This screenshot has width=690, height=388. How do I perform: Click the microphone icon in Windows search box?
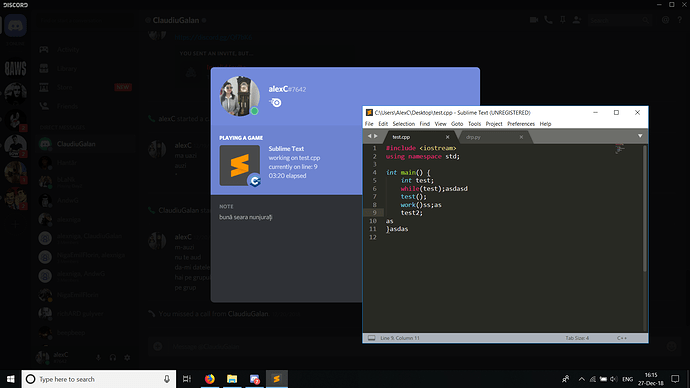click(x=167, y=379)
